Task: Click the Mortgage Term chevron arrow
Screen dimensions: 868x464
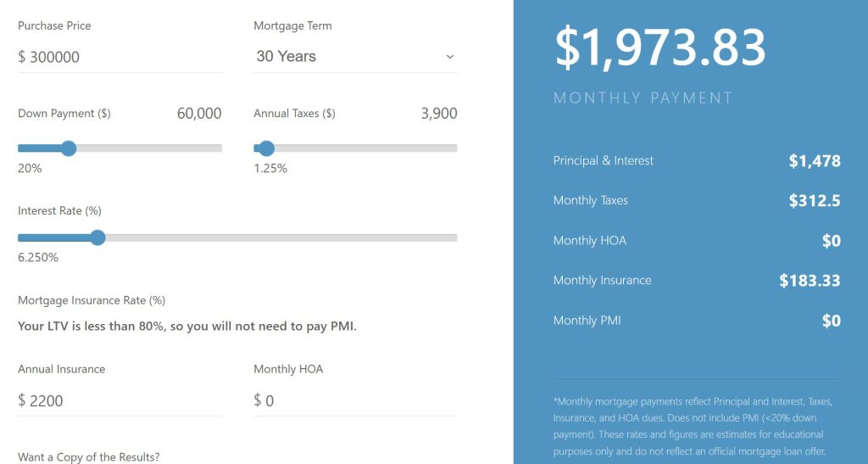Action: (450, 57)
